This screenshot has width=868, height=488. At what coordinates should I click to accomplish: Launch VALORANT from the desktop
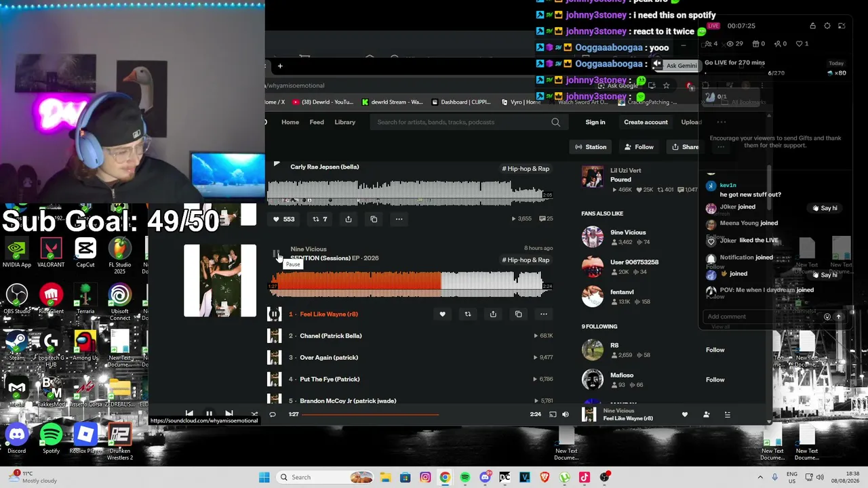pyautogui.click(x=51, y=252)
